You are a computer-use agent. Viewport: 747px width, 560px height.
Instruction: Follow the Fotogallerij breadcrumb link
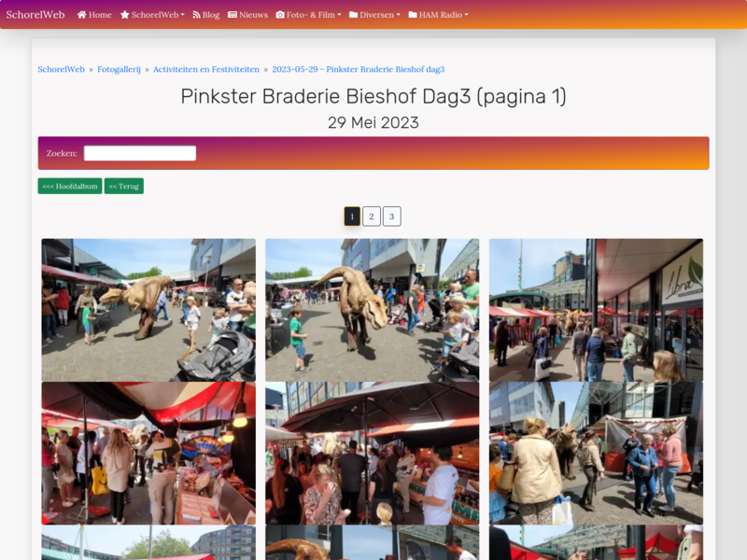coord(120,69)
